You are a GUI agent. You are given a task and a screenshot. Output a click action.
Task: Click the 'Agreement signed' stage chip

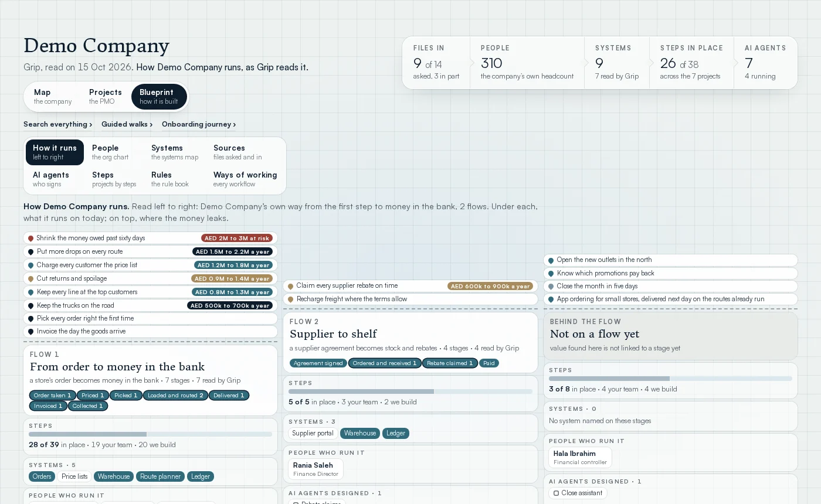click(x=318, y=363)
